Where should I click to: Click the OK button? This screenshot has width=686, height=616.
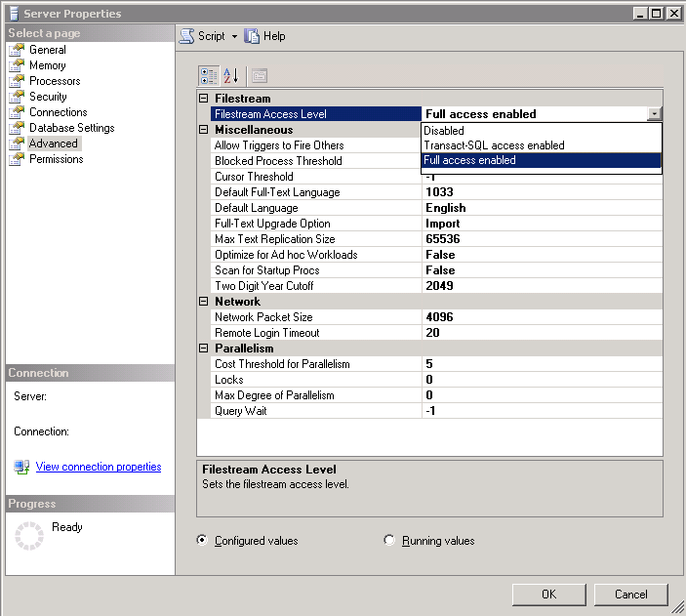(x=549, y=595)
